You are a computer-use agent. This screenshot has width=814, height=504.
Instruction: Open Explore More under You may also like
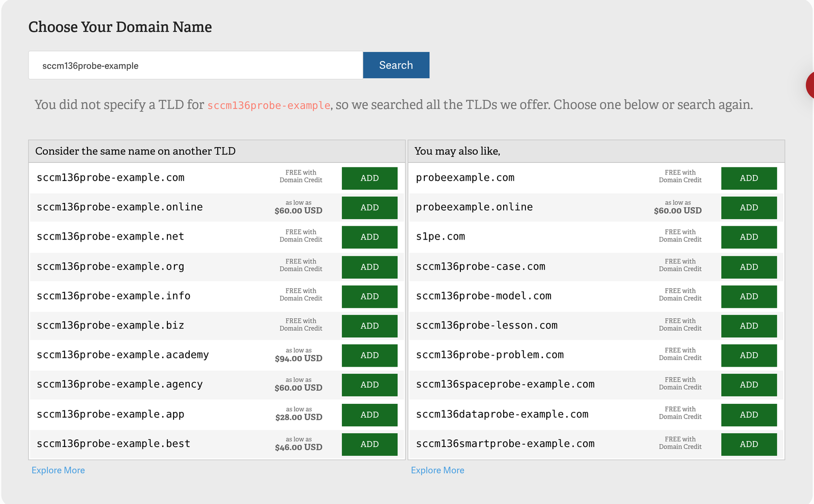pos(438,470)
